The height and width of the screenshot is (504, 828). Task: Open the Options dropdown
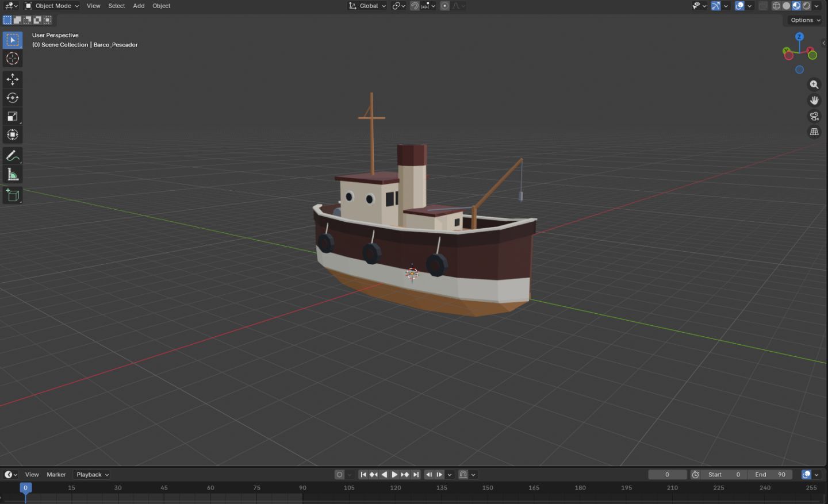805,20
